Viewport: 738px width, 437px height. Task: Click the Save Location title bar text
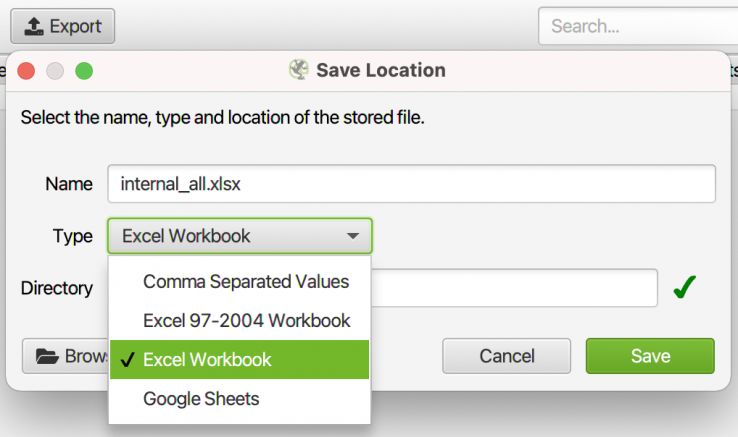381,71
